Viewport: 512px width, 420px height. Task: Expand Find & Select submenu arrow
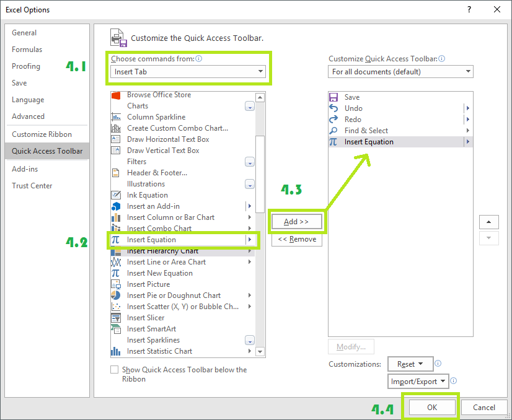tap(468, 131)
